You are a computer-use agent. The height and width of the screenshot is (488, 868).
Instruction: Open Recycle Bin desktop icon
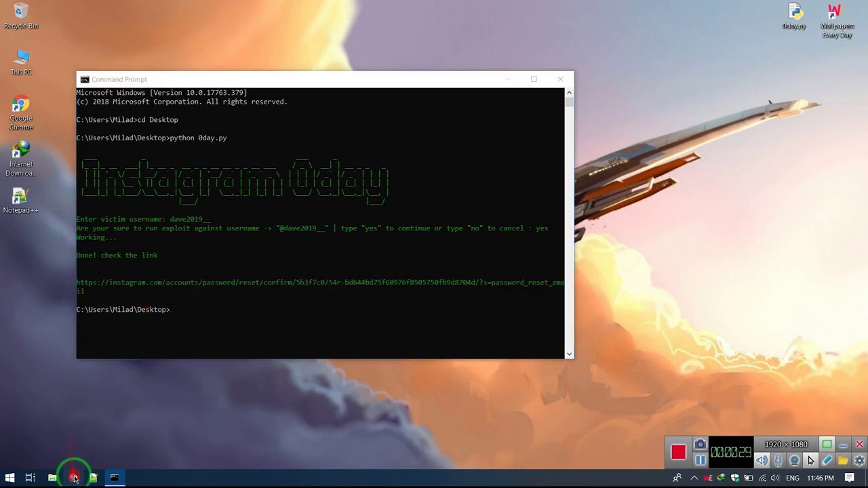point(21,16)
